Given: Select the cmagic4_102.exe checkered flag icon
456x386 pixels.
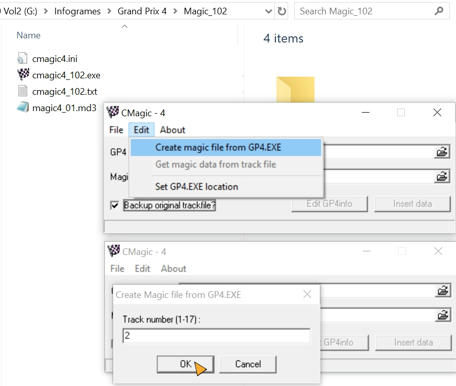Looking at the screenshot, I should tap(23, 75).
